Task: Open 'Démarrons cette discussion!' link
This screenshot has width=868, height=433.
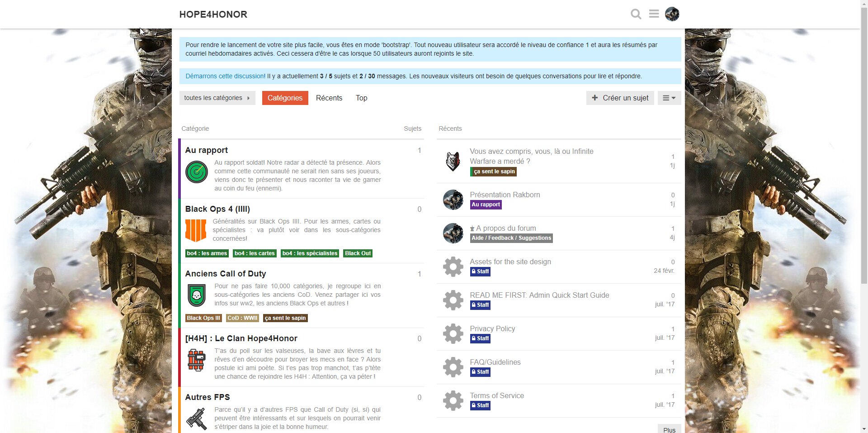Action: point(225,76)
